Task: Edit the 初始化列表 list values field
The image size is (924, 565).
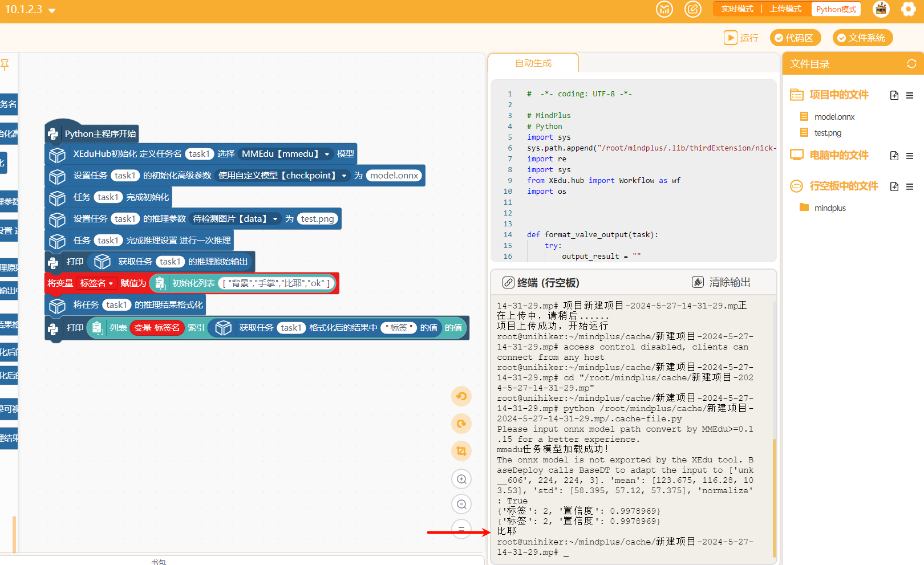Action: click(x=277, y=283)
